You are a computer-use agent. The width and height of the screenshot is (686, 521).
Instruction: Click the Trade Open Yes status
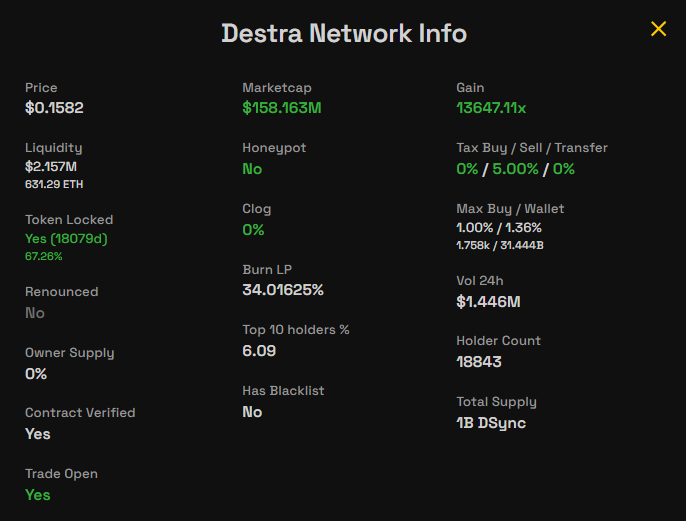pos(38,495)
